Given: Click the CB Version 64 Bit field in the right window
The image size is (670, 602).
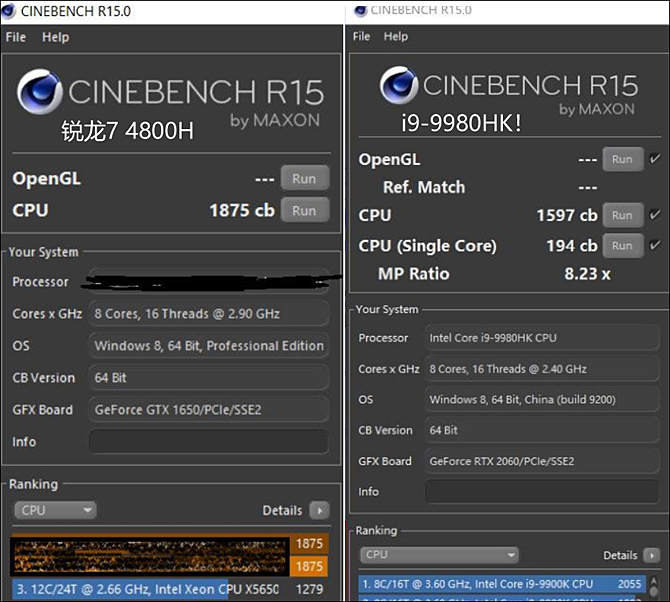Looking at the screenshot, I should pos(542,430).
